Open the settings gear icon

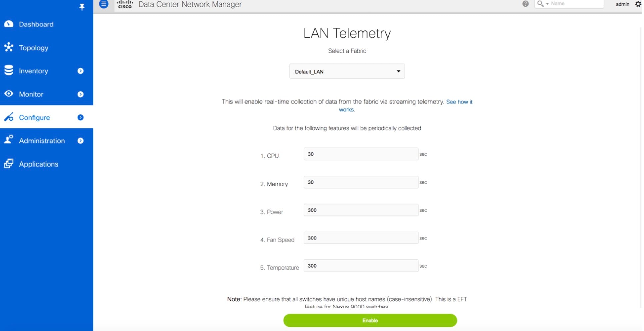coord(638,4)
